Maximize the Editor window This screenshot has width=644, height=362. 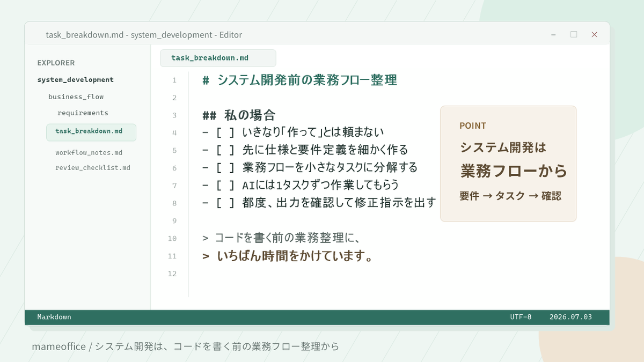(574, 34)
